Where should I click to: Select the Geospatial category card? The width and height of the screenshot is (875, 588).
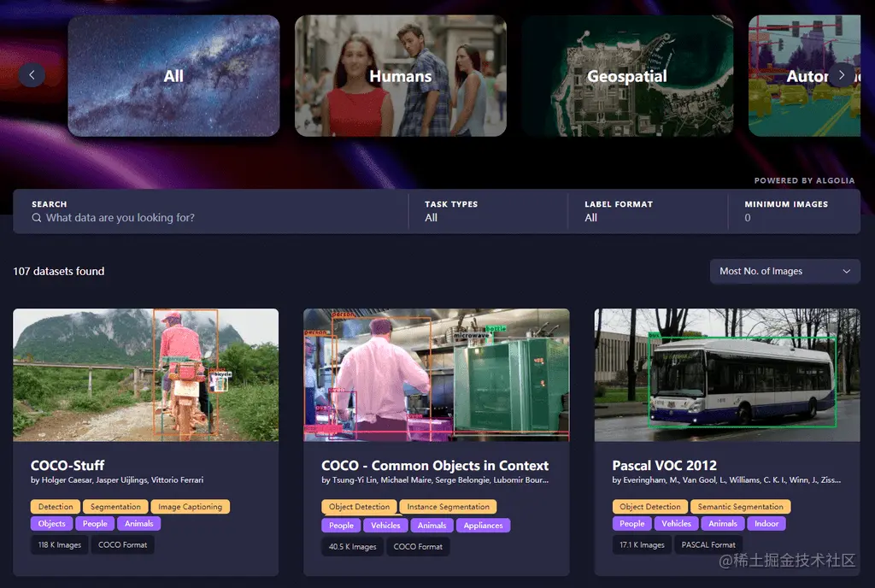click(627, 76)
